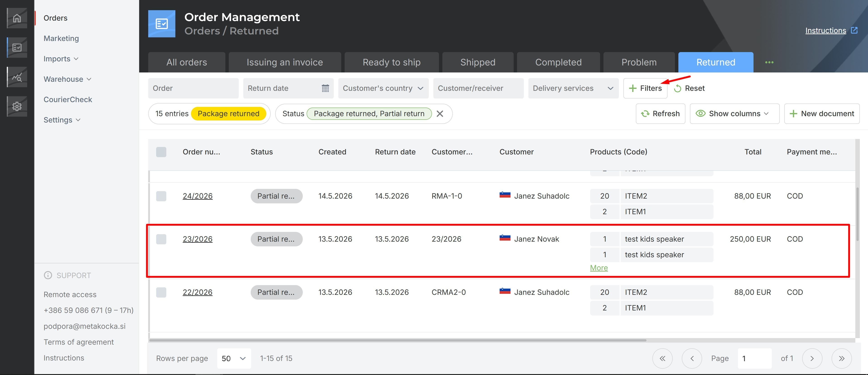The width and height of the screenshot is (868, 375).
Task: Switch to All orders tab
Action: (x=187, y=62)
